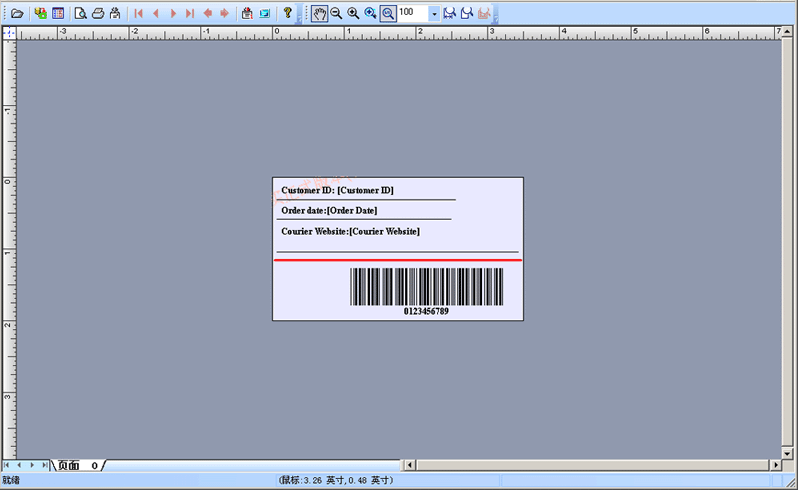Open the data table grid icon

point(58,13)
